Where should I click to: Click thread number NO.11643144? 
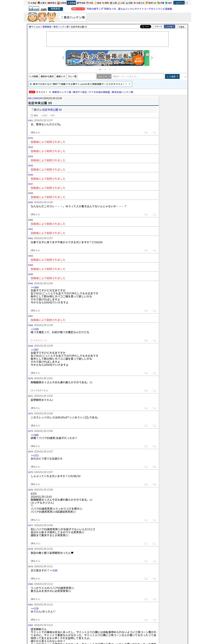pos(35,98)
